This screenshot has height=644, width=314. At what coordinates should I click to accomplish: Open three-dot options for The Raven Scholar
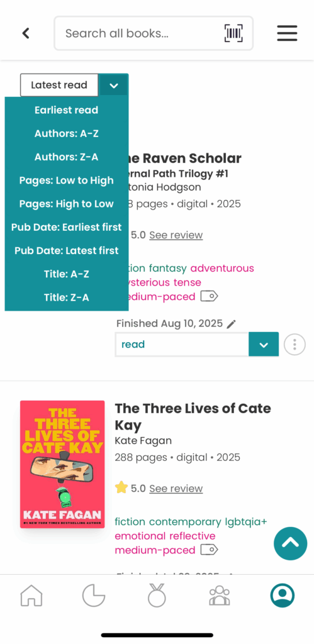(294, 344)
